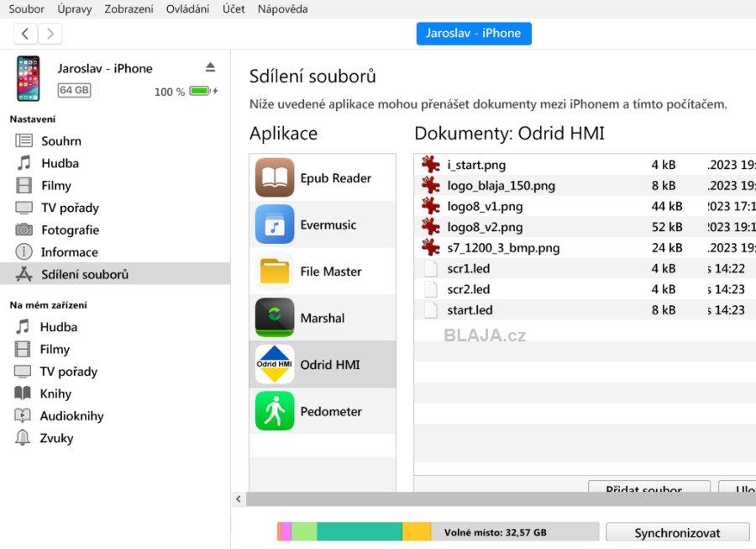Open the Účet menu

(234, 8)
